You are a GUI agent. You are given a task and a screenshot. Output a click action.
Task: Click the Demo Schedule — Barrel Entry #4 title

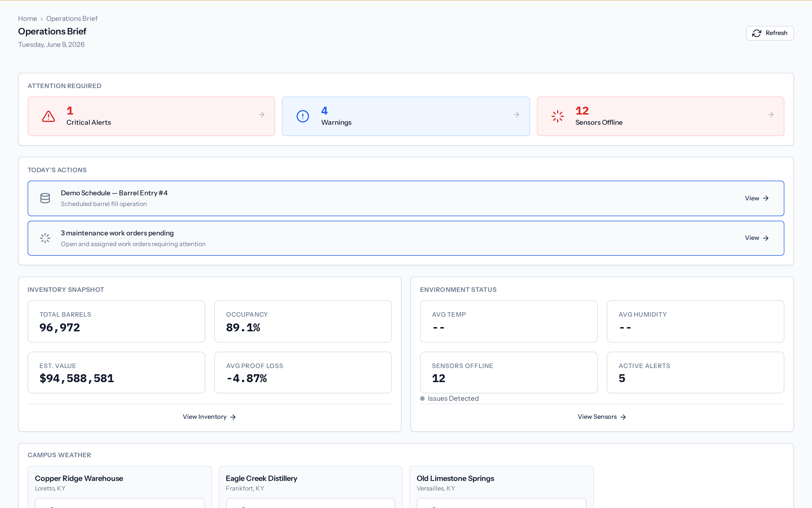tap(114, 193)
